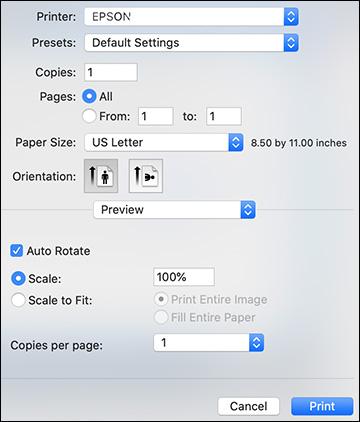This screenshot has height=422, width=360.
Task: Click the Cancel button
Action: (248, 406)
